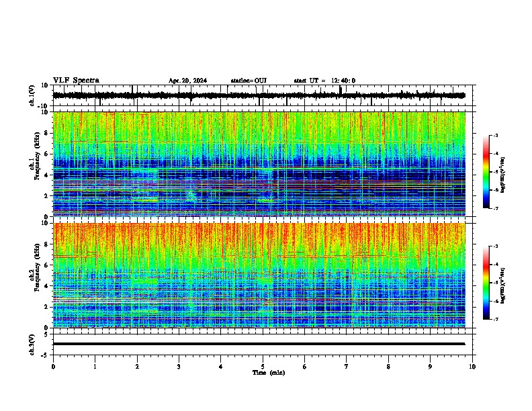Click the time axis tick label "5"

263,367
